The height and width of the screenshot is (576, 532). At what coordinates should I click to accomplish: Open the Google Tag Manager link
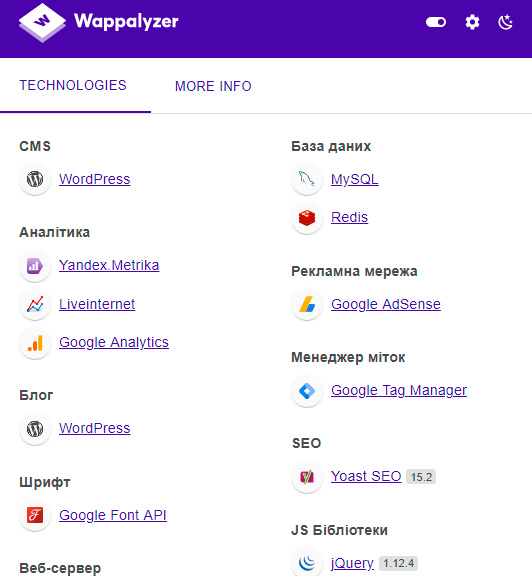(x=399, y=390)
